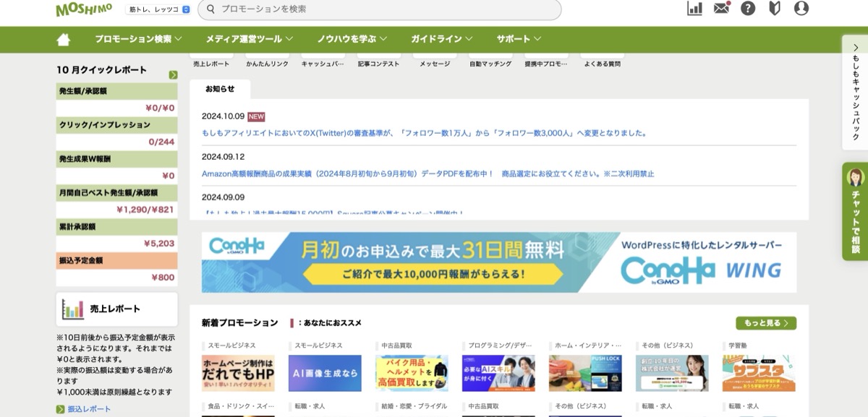
Task: Click the MOSHIMO logo
Action: pos(84,9)
